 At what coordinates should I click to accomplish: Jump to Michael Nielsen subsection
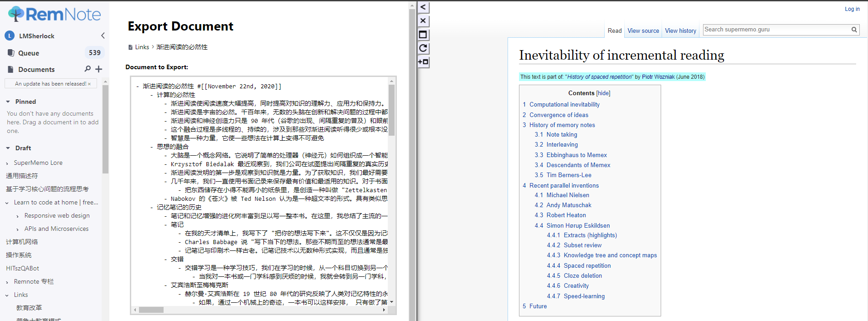pos(568,195)
